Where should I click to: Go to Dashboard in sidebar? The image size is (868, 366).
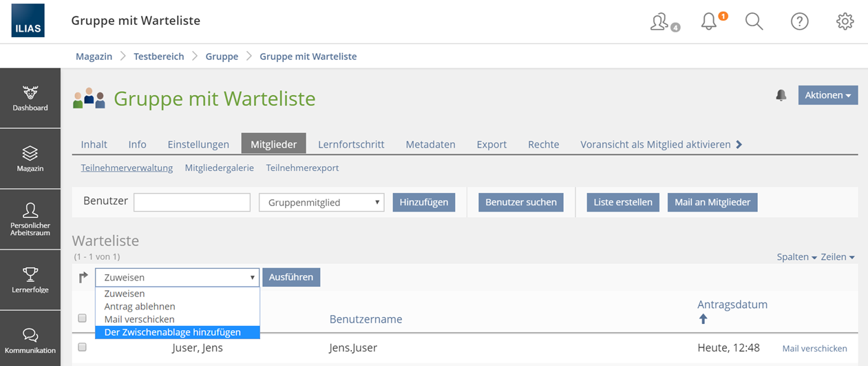[30, 99]
